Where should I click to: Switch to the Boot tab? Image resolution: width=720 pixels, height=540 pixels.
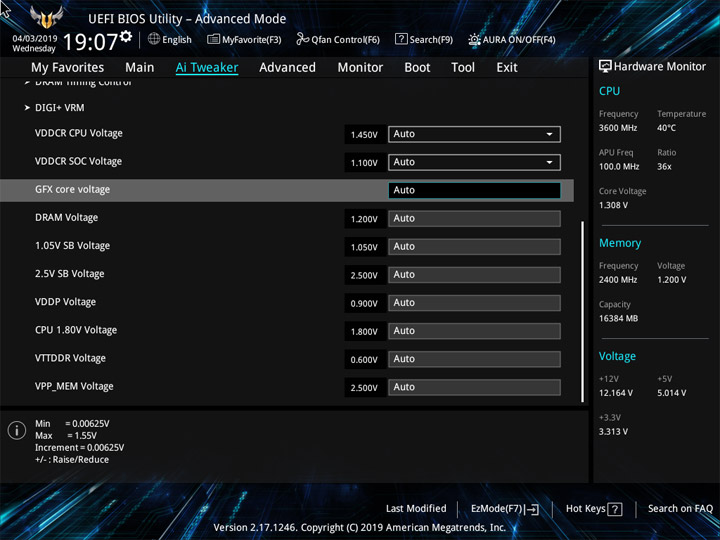pyautogui.click(x=417, y=68)
